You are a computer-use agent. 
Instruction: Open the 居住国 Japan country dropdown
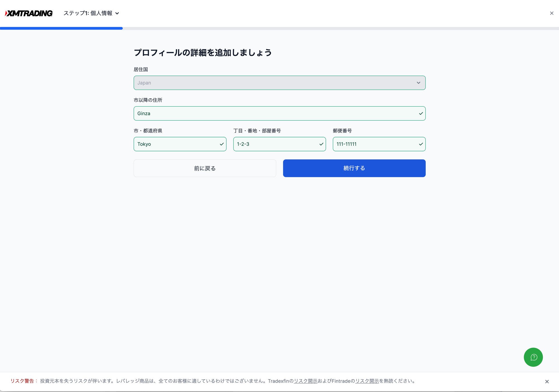(x=279, y=83)
